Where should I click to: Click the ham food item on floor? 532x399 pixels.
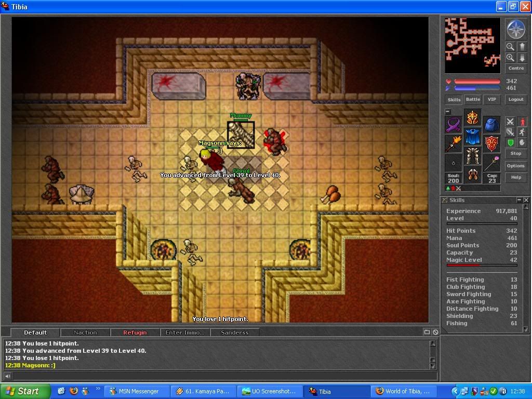(x=330, y=194)
